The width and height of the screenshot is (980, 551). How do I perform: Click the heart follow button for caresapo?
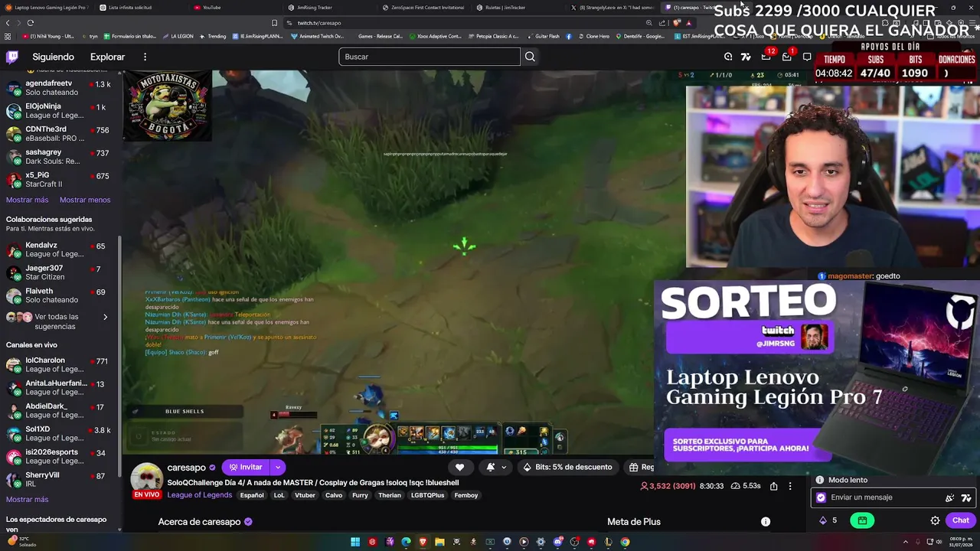click(x=459, y=467)
